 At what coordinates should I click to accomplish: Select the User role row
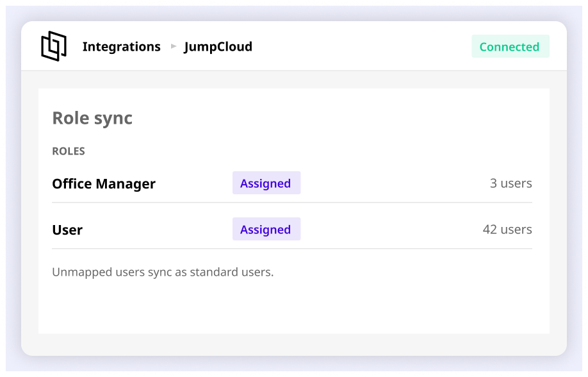292,229
